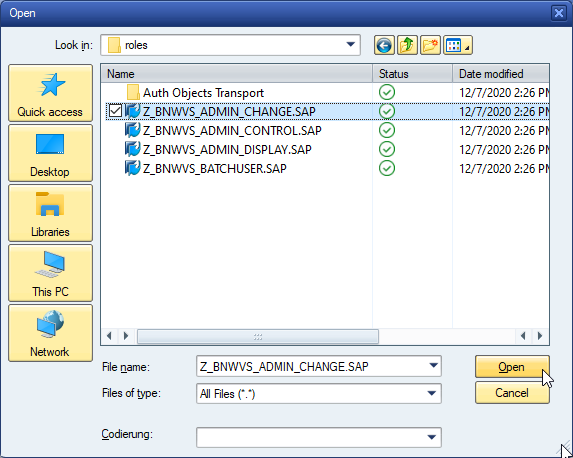Click the Cancel button
The width and height of the screenshot is (573, 458).
click(512, 393)
